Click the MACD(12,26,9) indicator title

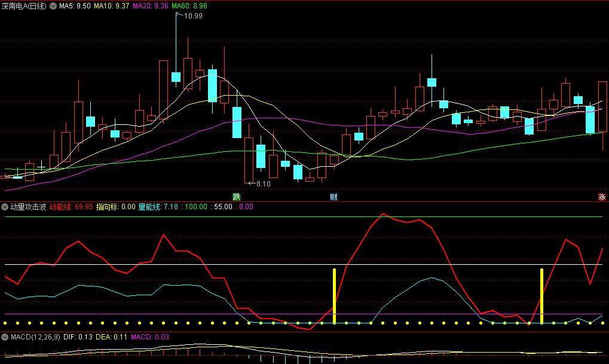point(35,337)
